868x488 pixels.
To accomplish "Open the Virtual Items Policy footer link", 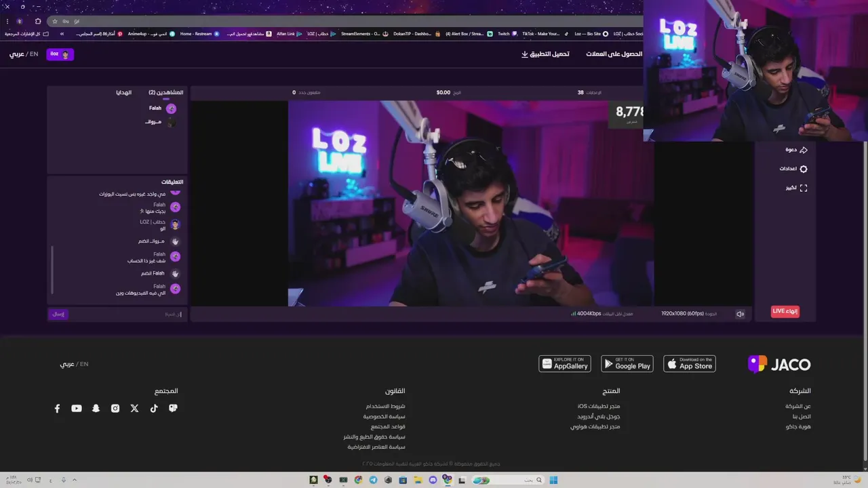I will point(376,447).
